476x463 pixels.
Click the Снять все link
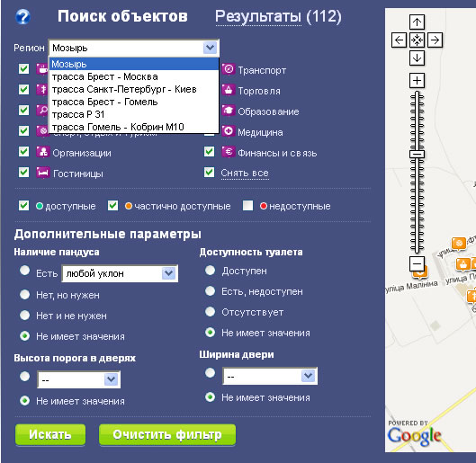point(245,173)
